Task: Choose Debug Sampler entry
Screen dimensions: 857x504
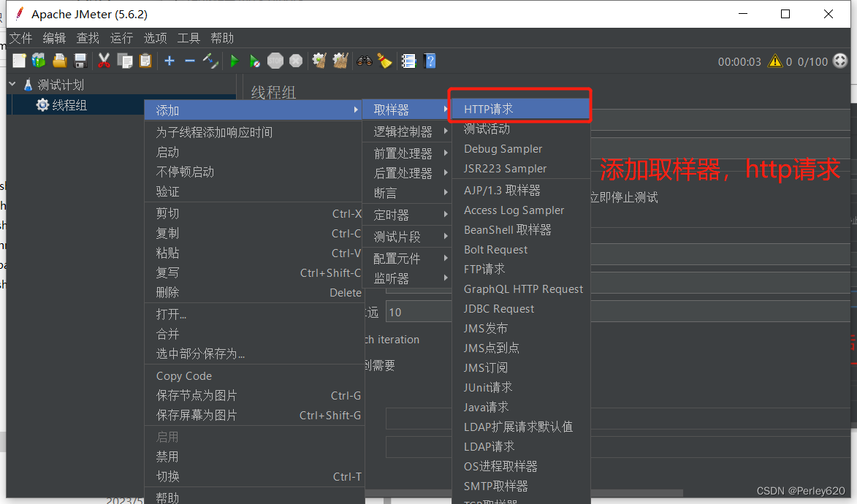Action: [x=522, y=149]
